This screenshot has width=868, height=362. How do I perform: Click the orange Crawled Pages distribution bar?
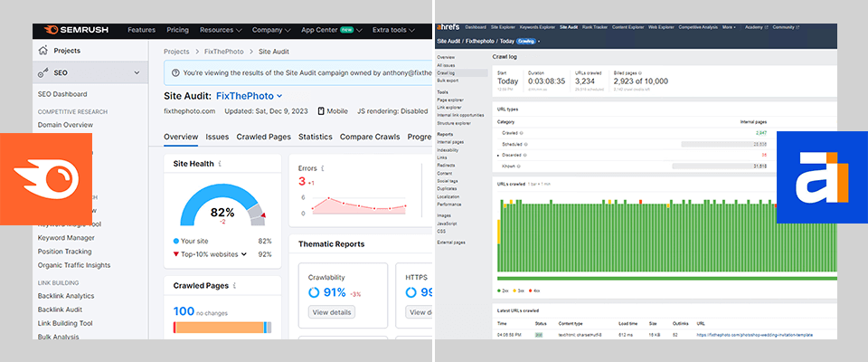coord(220,327)
